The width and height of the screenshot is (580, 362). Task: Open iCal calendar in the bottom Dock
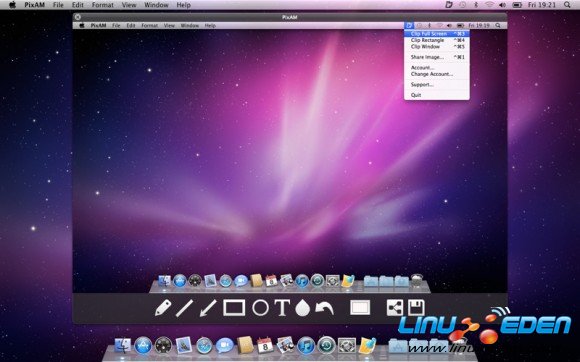pyautogui.click(x=265, y=345)
